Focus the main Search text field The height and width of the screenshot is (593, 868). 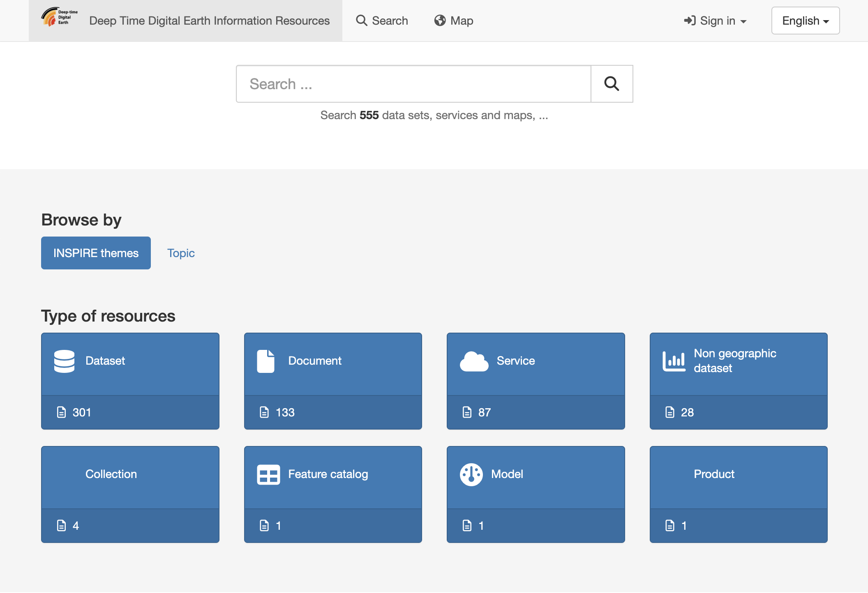[x=413, y=84]
